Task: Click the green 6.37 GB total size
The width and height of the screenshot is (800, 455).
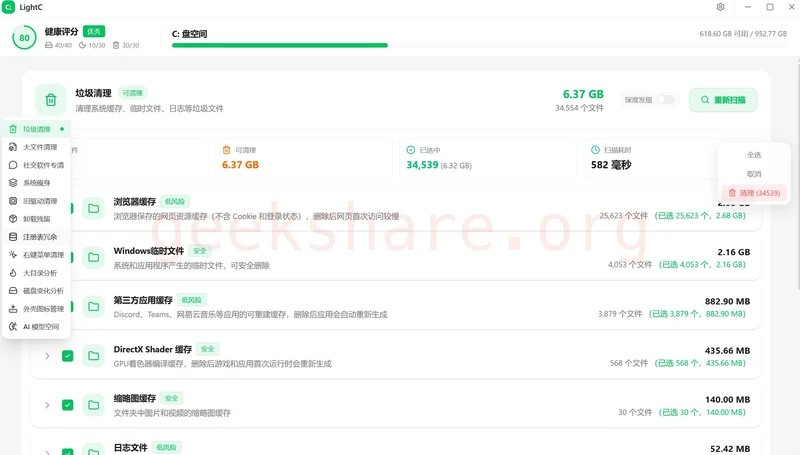Action: click(583, 94)
